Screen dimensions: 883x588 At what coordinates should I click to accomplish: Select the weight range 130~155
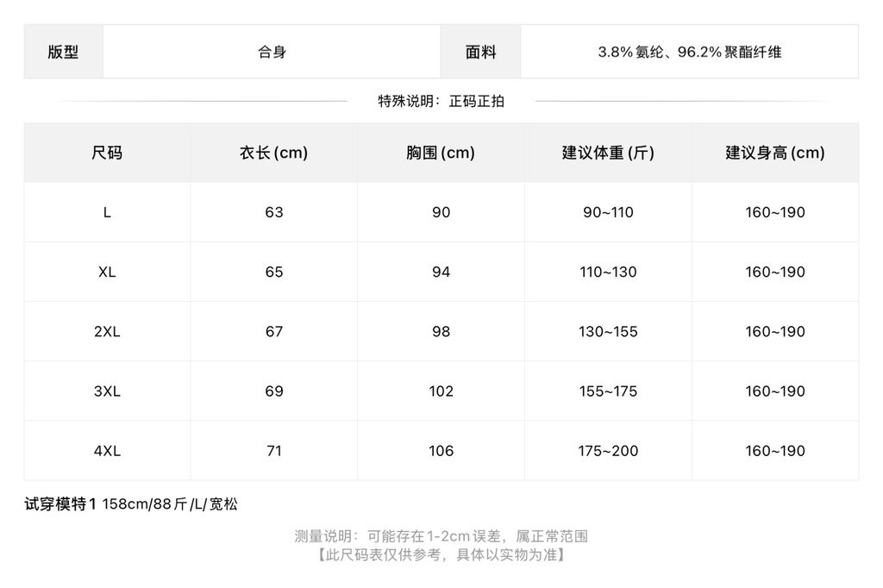[x=608, y=332]
